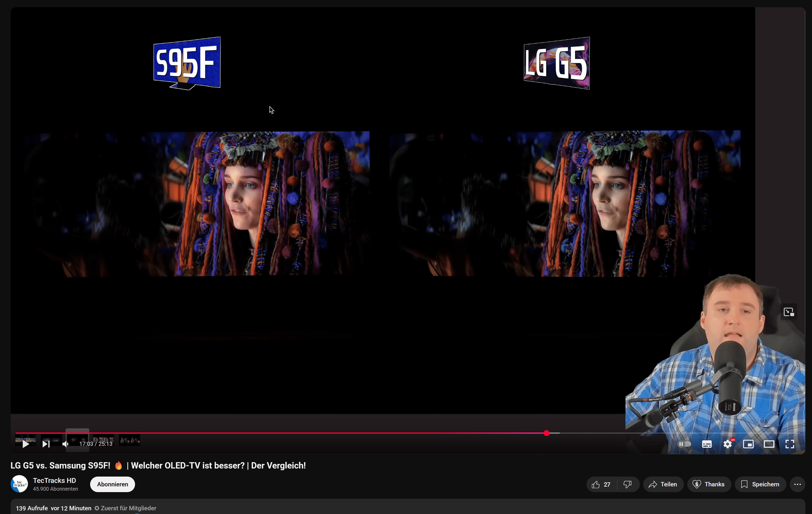Dislike the video with thumbs down
This screenshot has height=514, width=812.
627,484
